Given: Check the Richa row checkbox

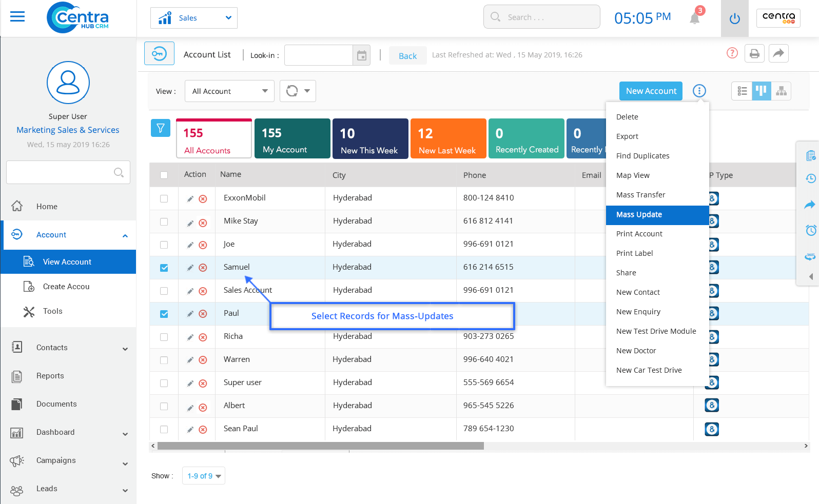Looking at the screenshot, I should coord(164,337).
